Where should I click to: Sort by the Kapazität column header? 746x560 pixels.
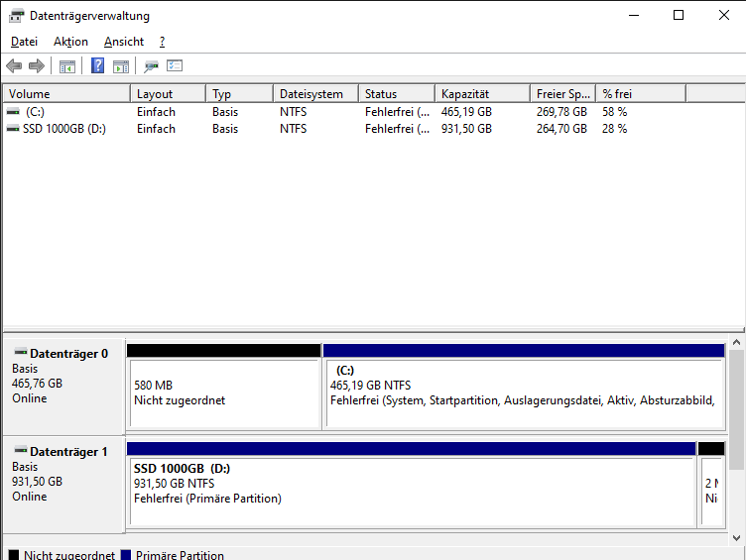click(483, 93)
